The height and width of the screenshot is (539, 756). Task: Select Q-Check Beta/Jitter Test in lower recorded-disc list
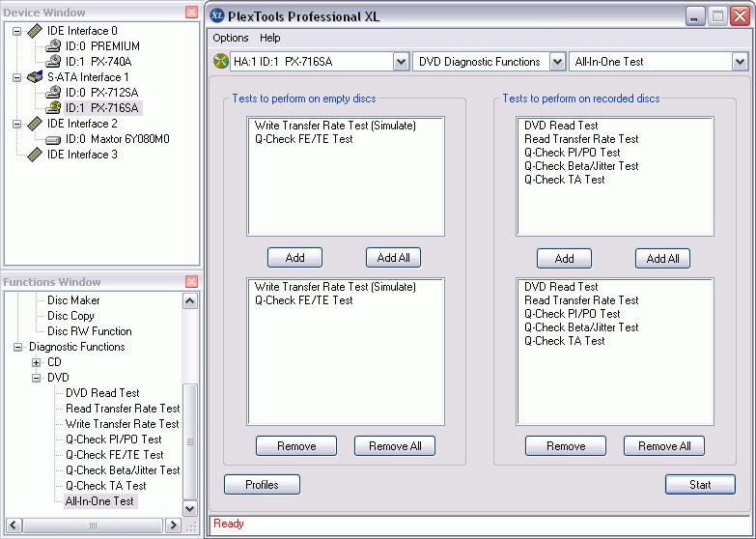(x=581, y=327)
